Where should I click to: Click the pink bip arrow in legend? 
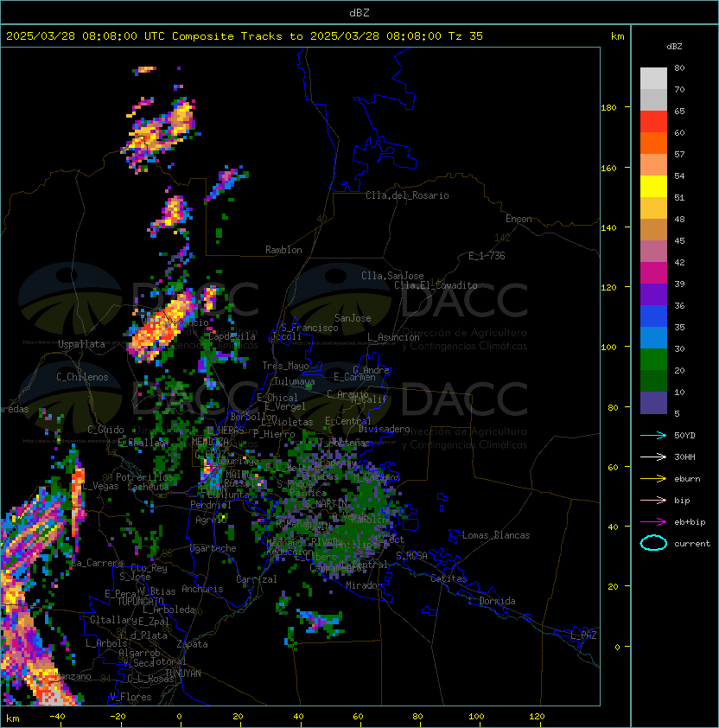coord(653,500)
